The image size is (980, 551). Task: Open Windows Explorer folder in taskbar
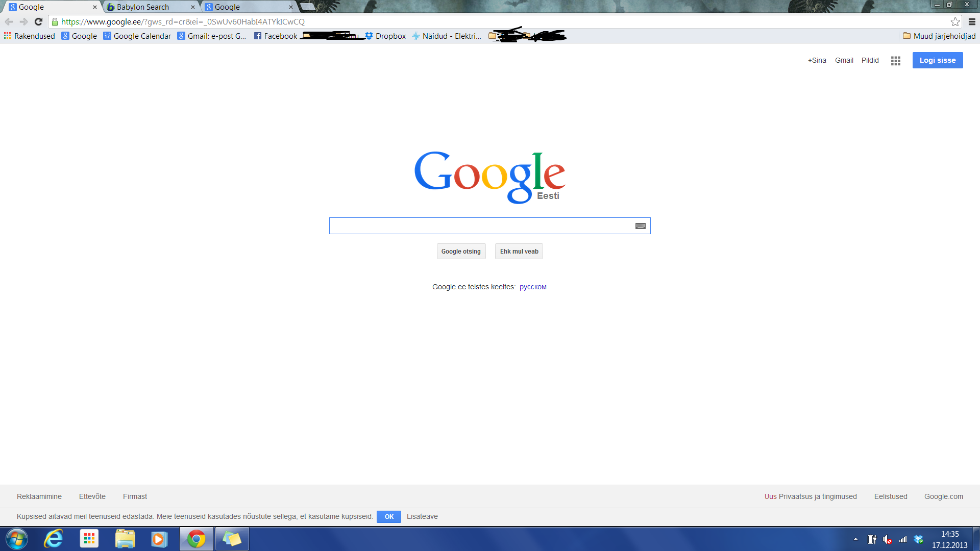(x=125, y=539)
